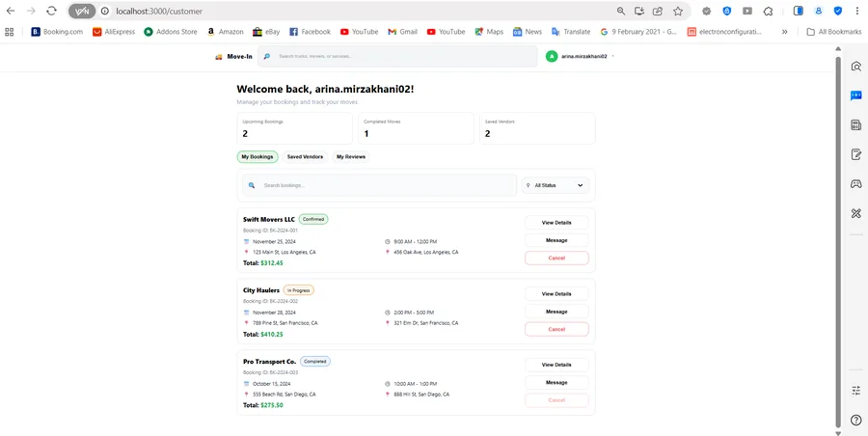Open the sidebar search tabs icon

(x=855, y=67)
